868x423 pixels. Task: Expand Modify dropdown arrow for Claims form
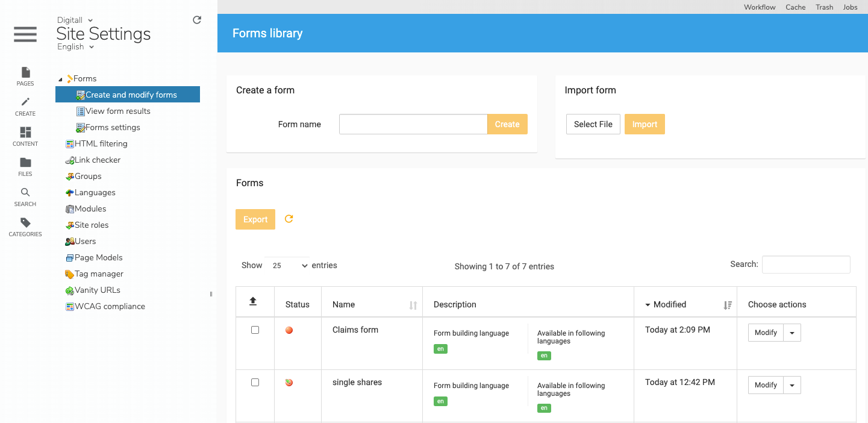pyautogui.click(x=792, y=333)
